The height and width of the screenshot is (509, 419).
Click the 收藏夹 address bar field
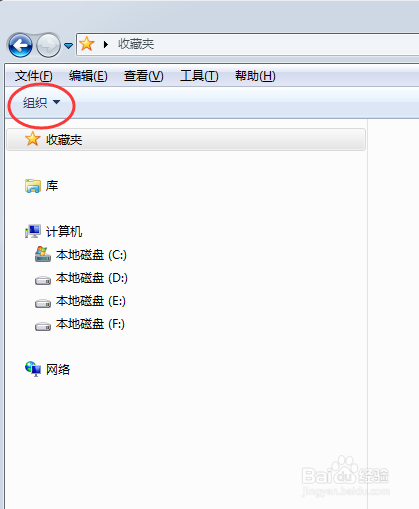click(247, 44)
